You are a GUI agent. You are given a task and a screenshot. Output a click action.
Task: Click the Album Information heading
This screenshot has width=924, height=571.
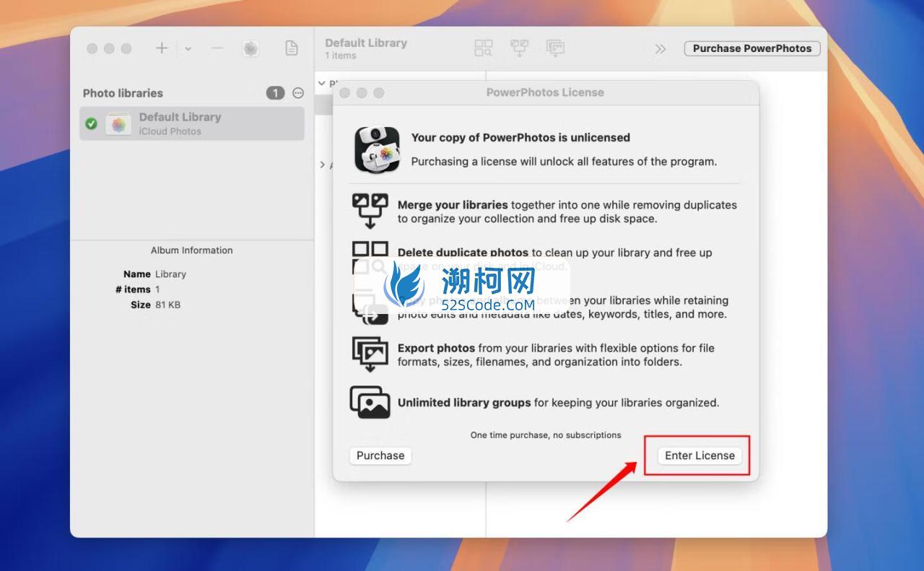point(191,250)
